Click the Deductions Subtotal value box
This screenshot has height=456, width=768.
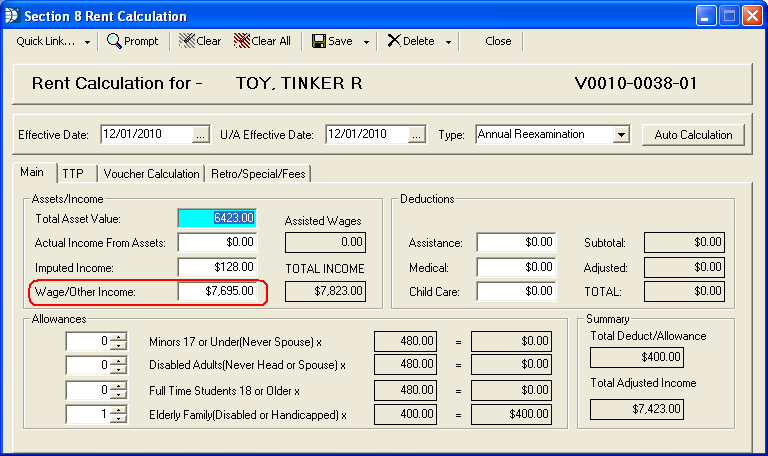pyautogui.click(x=684, y=242)
